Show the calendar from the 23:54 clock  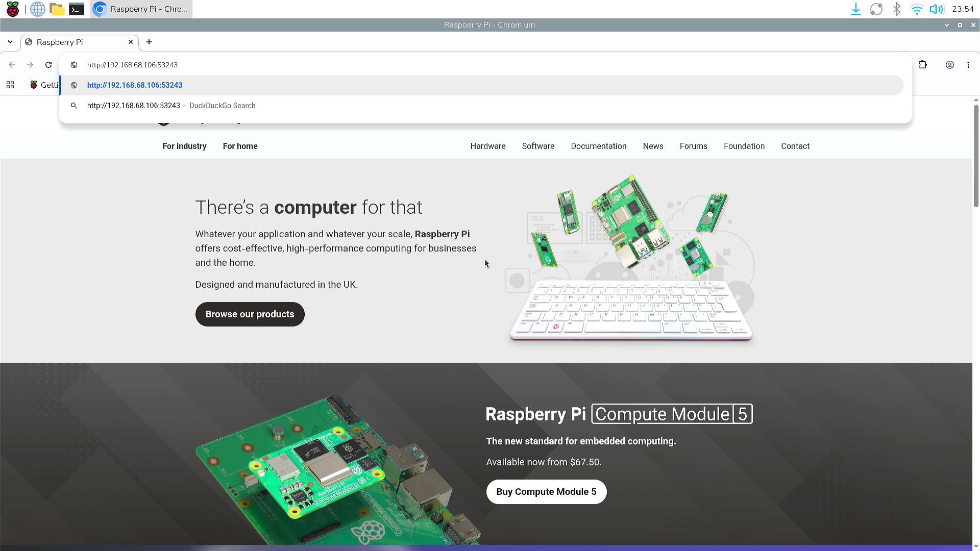coord(963,9)
